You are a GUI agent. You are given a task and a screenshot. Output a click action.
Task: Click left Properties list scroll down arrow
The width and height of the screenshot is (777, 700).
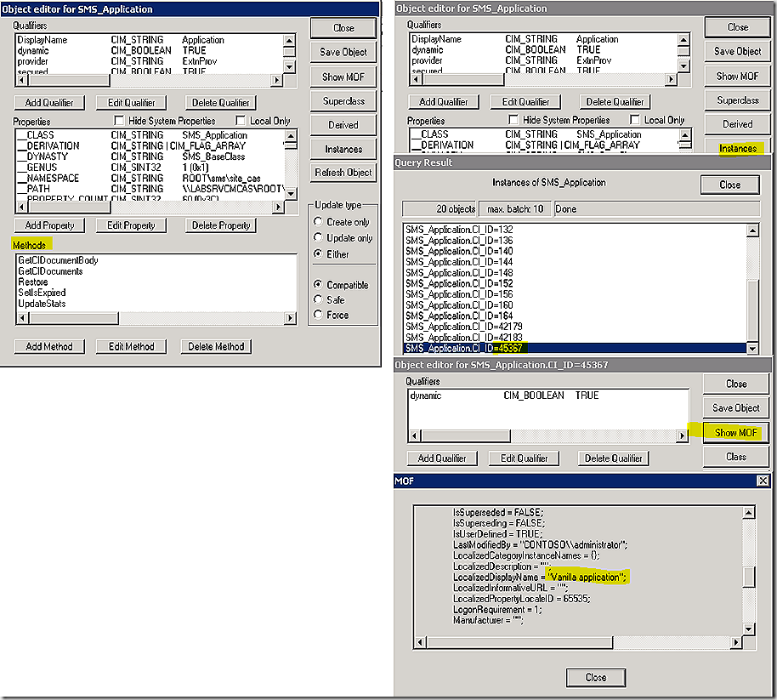[x=292, y=193]
